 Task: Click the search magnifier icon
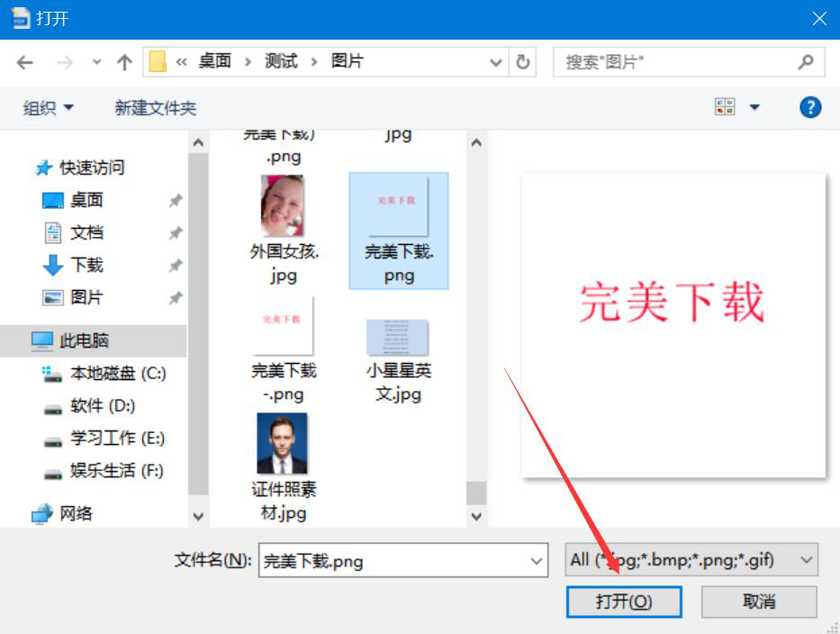[806, 62]
